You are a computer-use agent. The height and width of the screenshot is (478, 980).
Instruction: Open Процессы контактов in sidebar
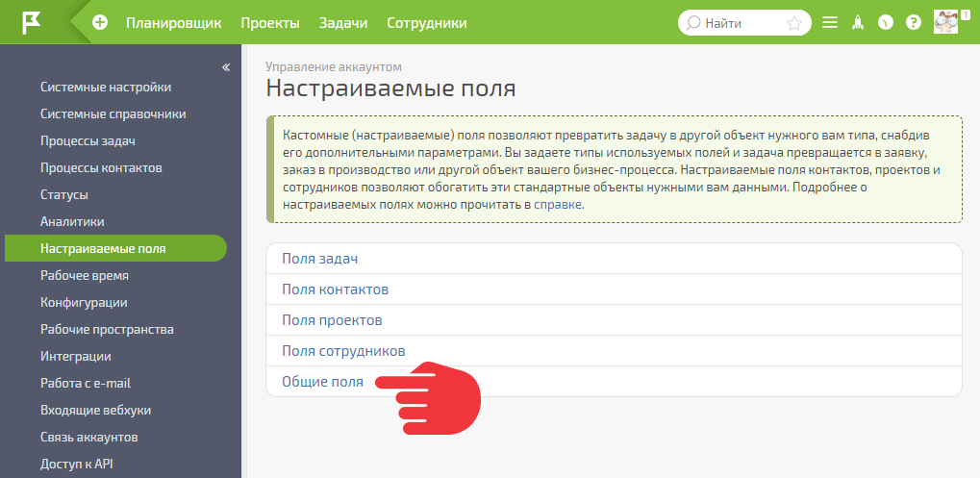click(x=101, y=167)
